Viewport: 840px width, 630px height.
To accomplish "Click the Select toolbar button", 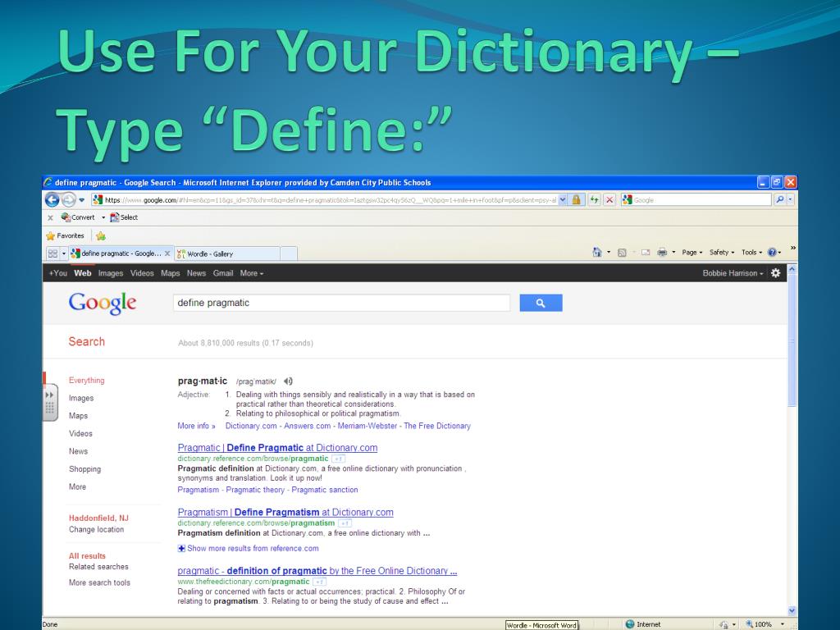I will click(124, 217).
